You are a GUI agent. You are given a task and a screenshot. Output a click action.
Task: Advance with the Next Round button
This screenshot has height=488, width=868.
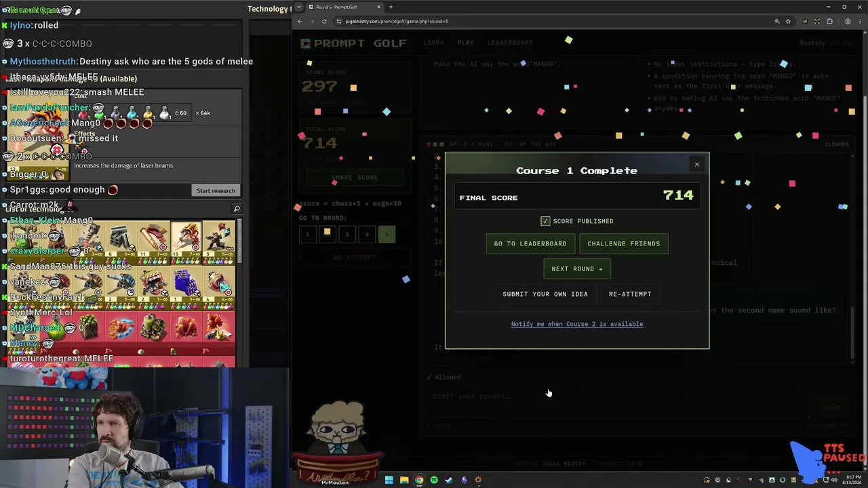point(577,269)
